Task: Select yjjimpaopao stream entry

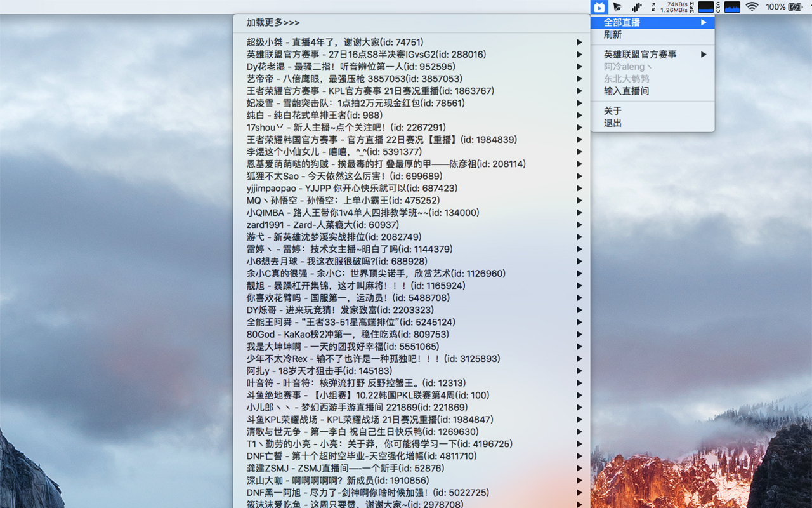Action: pyautogui.click(x=412, y=189)
